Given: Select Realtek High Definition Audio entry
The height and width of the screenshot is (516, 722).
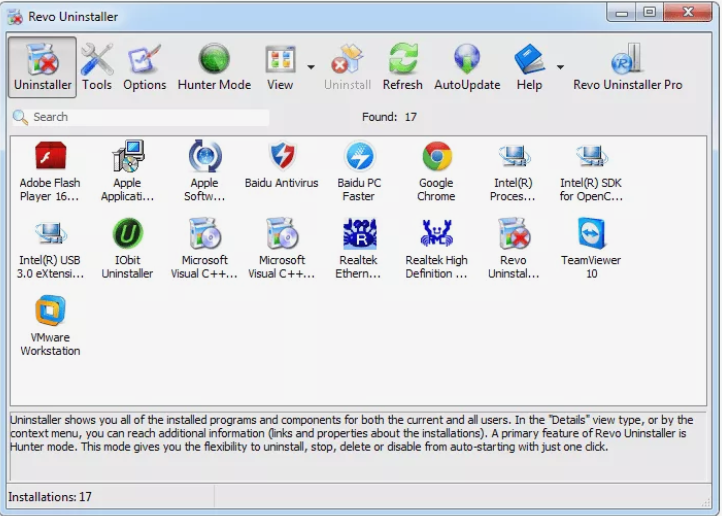Looking at the screenshot, I should [437, 249].
